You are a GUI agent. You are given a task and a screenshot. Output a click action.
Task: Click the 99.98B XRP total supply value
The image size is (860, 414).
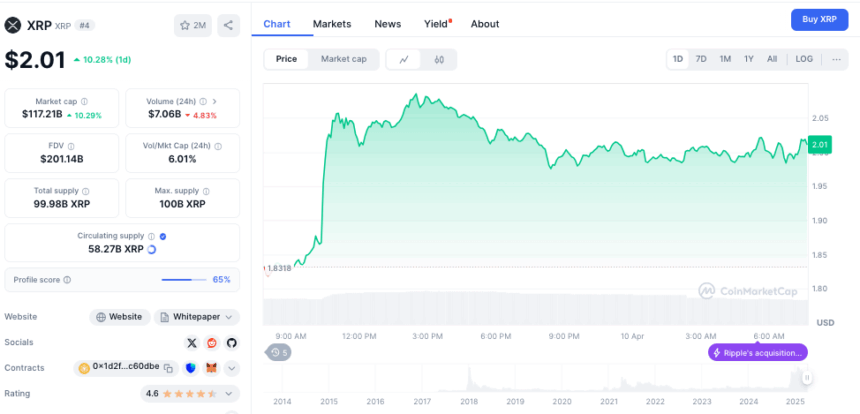[61, 205]
